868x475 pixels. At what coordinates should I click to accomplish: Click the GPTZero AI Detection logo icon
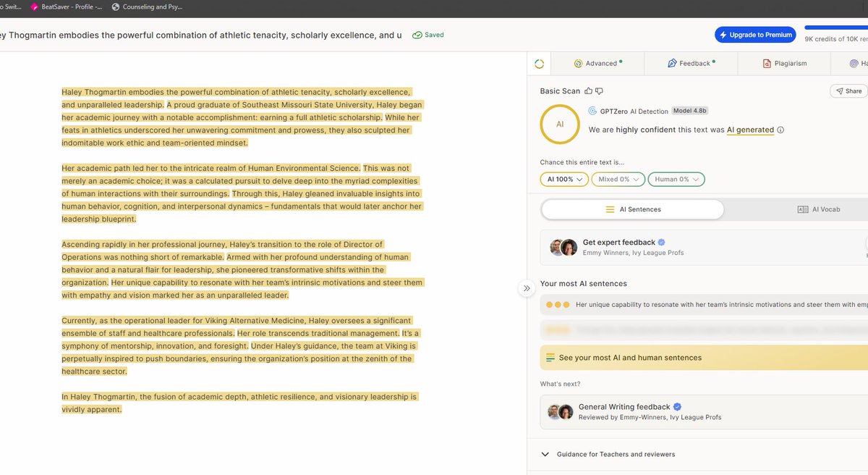[x=592, y=111]
